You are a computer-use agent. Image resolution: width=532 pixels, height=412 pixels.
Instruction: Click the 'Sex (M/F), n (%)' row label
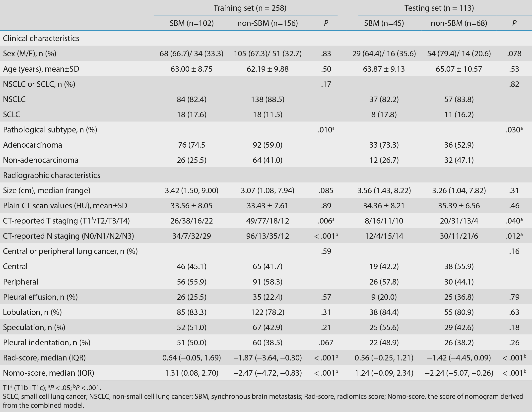30,54
